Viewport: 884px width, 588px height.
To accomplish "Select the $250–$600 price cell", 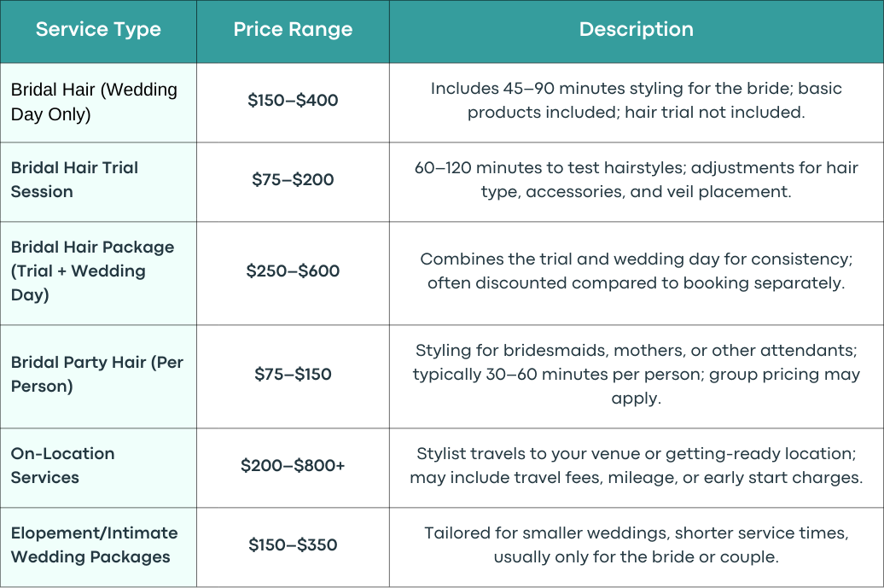I will click(x=293, y=273).
